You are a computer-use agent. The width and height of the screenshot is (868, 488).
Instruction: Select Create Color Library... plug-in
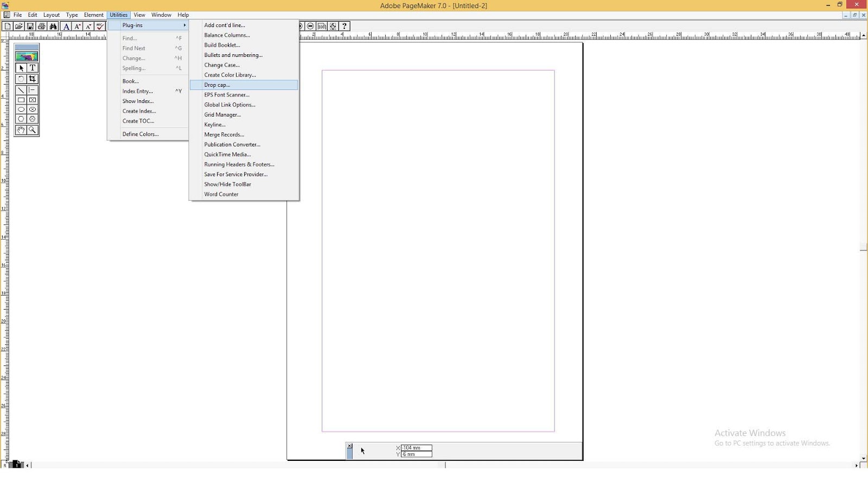coord(244,75)
